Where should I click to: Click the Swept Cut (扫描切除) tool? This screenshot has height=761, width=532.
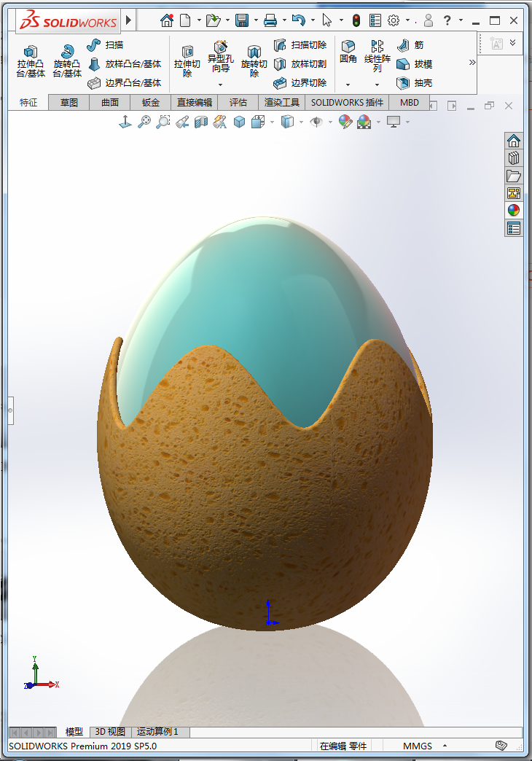pyautogui.click(x=300, y=45)
